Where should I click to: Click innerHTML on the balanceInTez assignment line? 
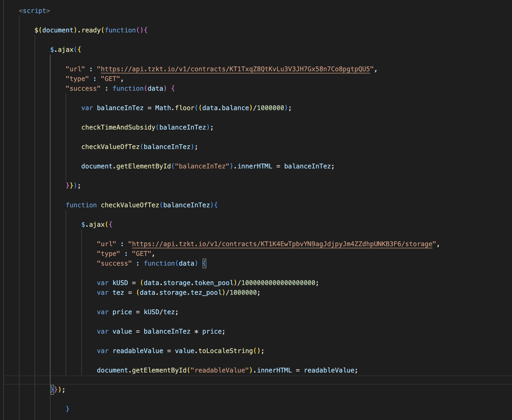pos(255,166)
